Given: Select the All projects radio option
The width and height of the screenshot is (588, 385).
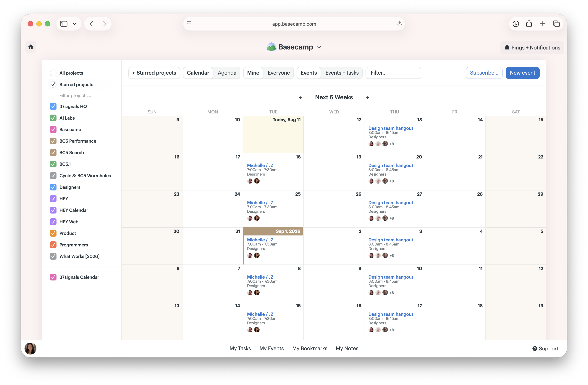Looking at the screenshot, I should click(x=53, y=73).
